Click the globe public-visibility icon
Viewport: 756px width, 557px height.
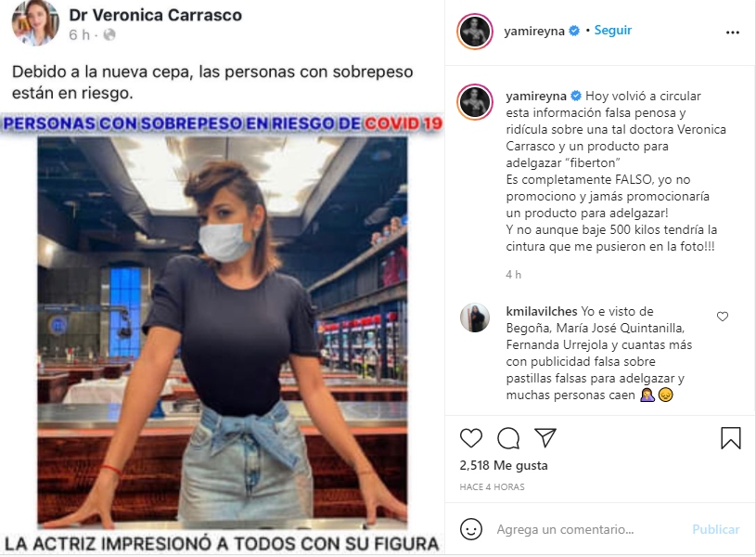[109, 34]
